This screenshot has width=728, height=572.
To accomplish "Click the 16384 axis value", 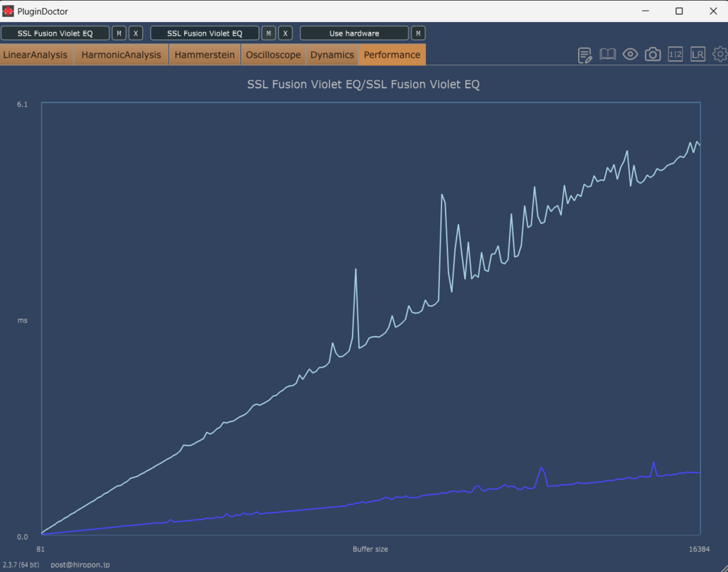I will point(700,549).
